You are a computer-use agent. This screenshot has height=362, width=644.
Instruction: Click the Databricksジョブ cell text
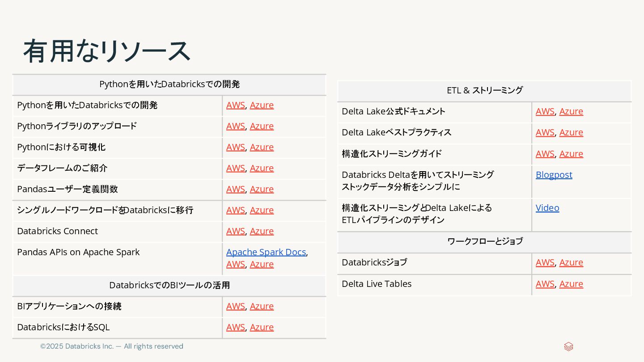pos(374,262)
